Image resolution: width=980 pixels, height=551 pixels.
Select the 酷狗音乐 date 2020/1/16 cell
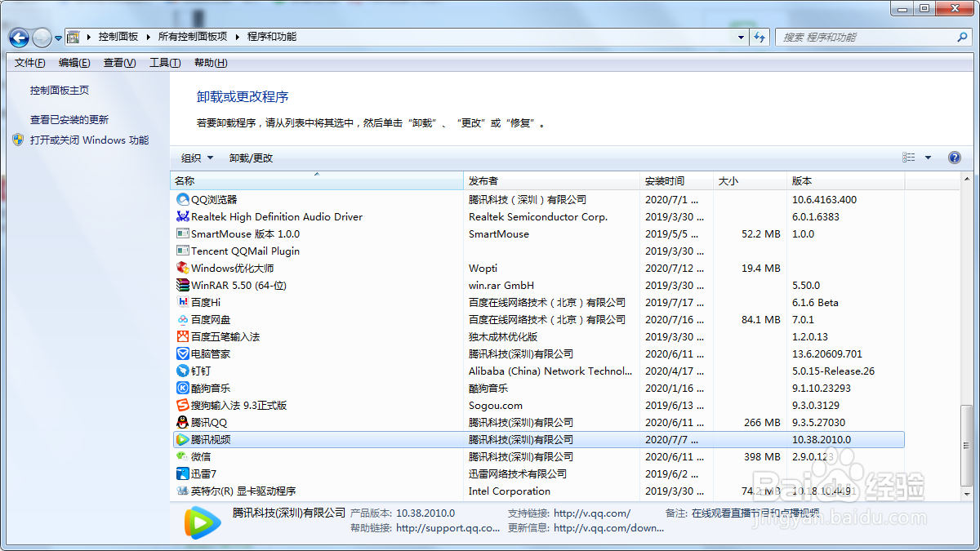(675, 388)
